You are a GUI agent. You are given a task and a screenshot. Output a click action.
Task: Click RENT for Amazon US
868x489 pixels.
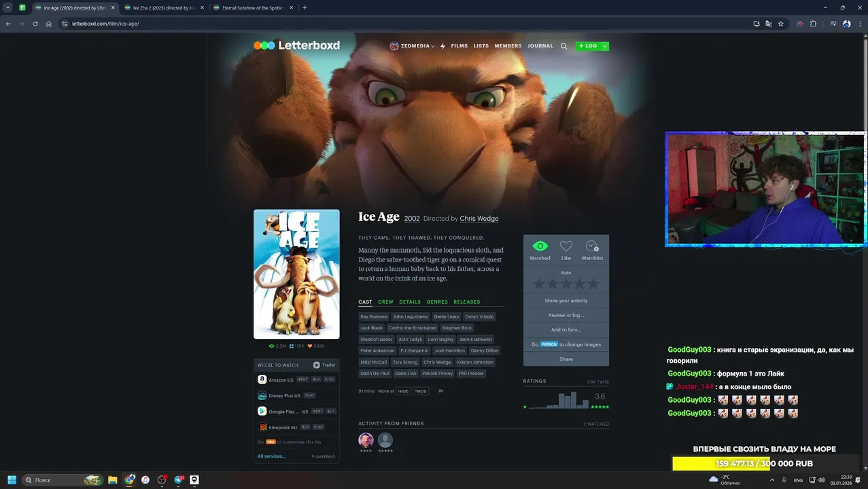(x=303, y=380)
